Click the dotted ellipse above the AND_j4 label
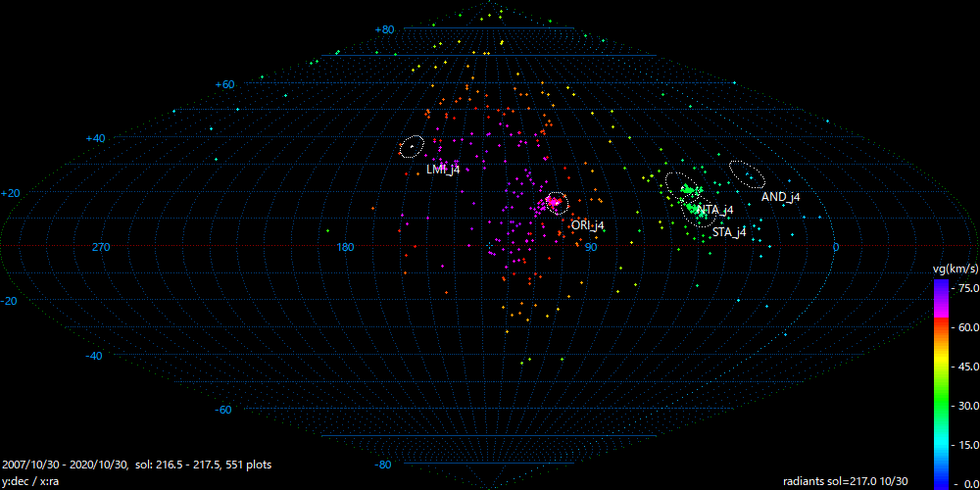The height and width of the screenshot is (490, 980). [748, 173]
